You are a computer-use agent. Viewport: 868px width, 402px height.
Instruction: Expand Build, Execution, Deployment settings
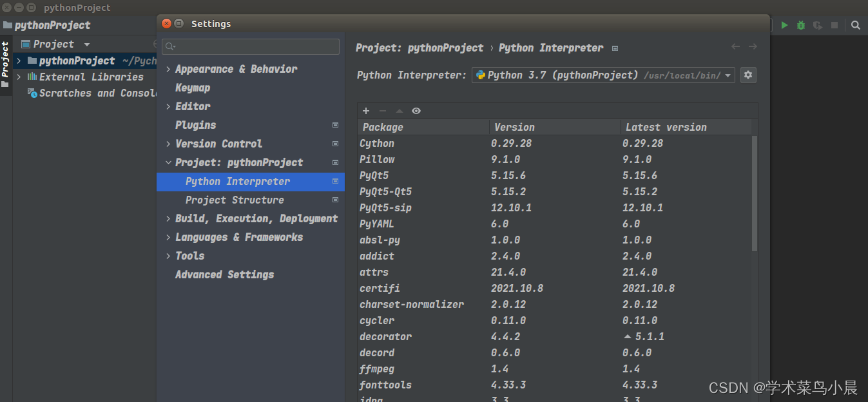pos(168,219)
